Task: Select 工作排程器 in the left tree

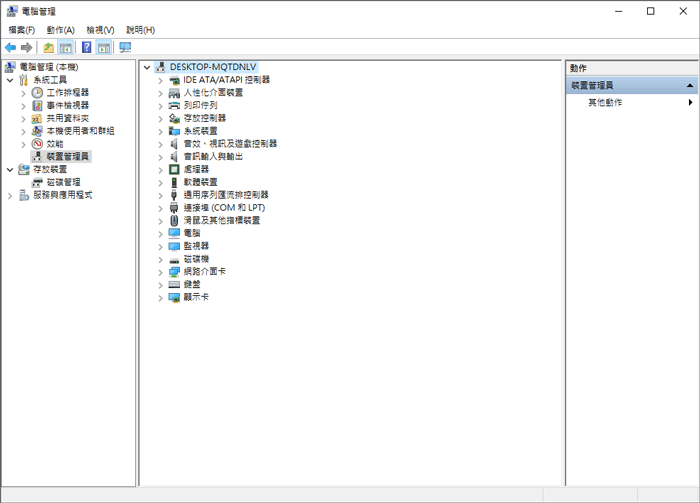Action: click(67, 92)
